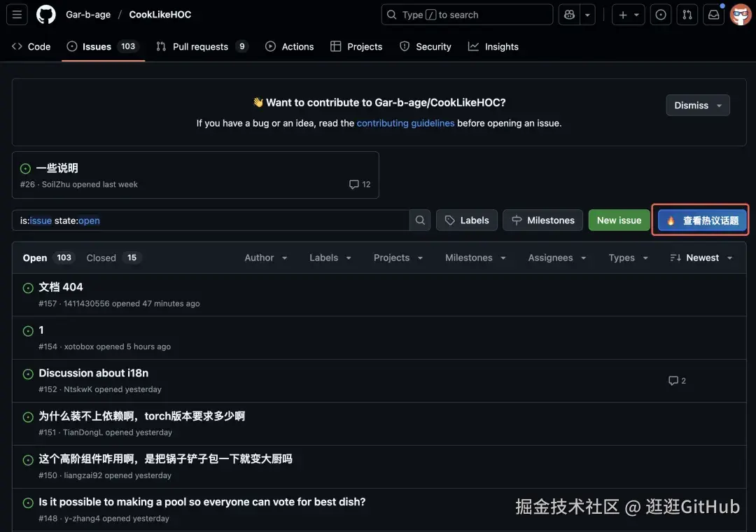Click the open-issue icon next to 文档 404
756x532 pixels.
(27, 288)
